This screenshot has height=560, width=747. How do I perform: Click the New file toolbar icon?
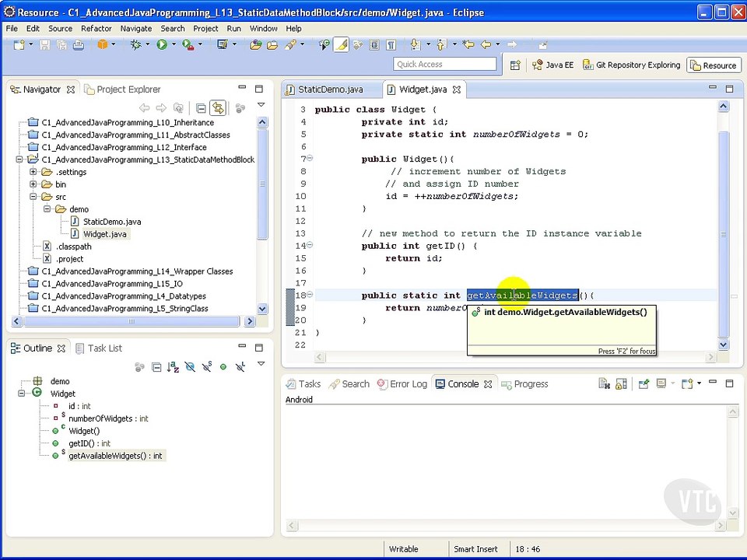click(x=19, y=45)
